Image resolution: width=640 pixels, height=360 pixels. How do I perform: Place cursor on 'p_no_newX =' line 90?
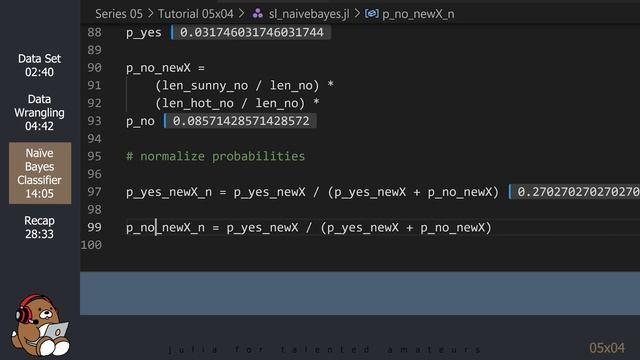165,68
